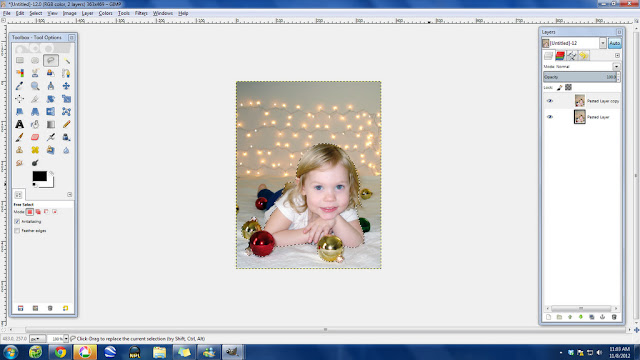Select the Foreground Select tool
Image resolution: width=640 pixels, height=360 pixels.
click(x=51, y=73)
